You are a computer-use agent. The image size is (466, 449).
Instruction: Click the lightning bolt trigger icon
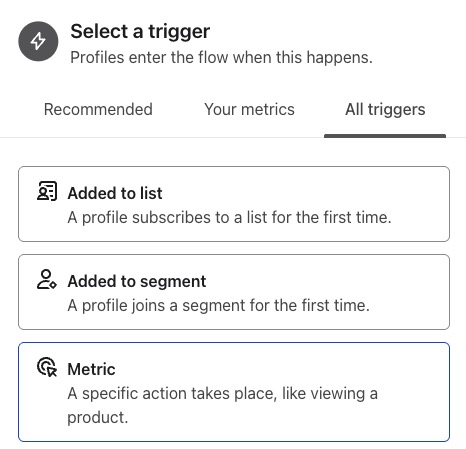pyautogui.click(x=38, y=41)
